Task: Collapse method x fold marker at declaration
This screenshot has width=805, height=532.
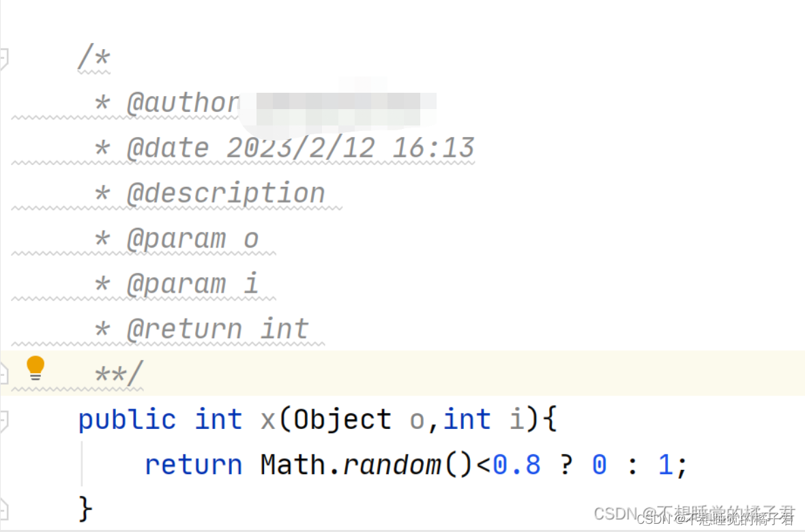Action: 3,421
